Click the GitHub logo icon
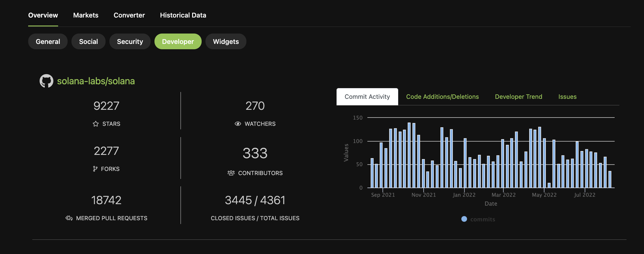 click(x=47, y=81)
